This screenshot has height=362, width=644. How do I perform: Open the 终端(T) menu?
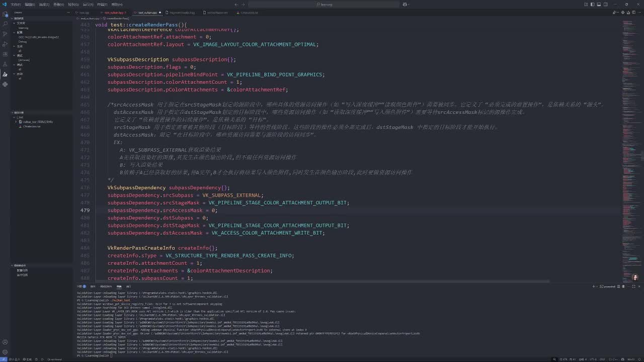(102, 4)
